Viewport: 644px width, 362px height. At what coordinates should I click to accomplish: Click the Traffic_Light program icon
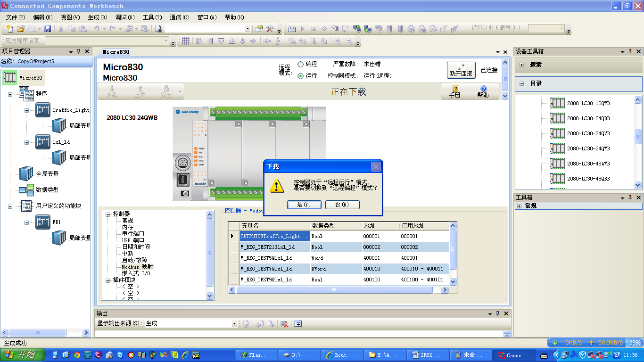(x=43, y=110)
